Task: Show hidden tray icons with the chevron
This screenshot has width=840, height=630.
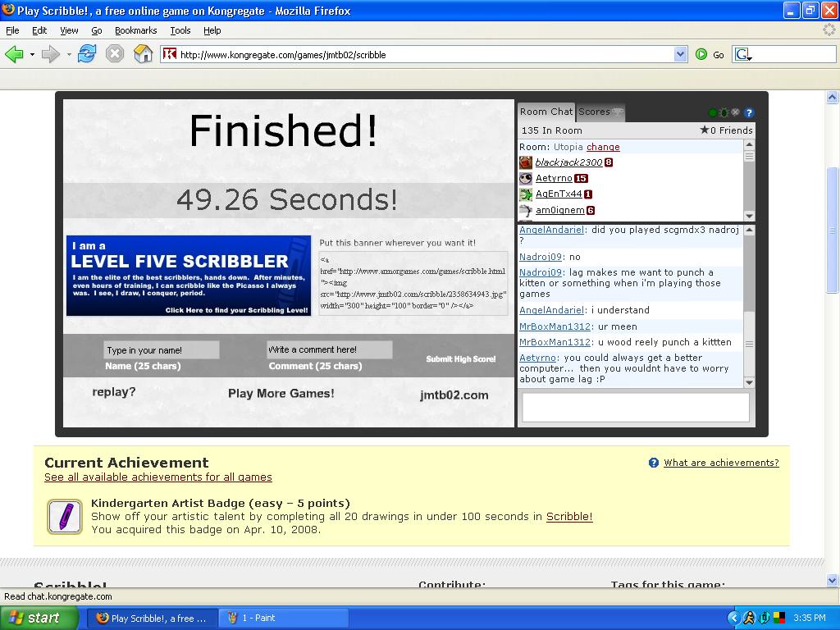Action: click(x=733, y=619)
